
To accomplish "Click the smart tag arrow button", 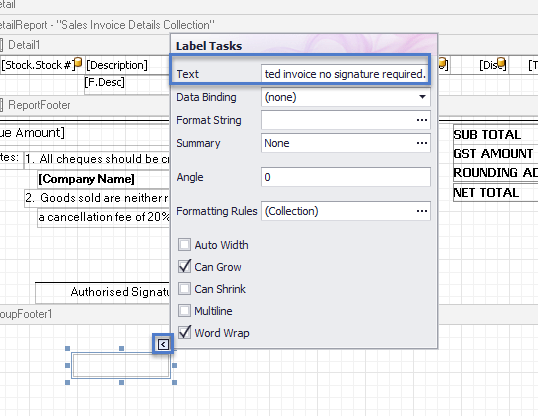I will click(x=163, y=344).
